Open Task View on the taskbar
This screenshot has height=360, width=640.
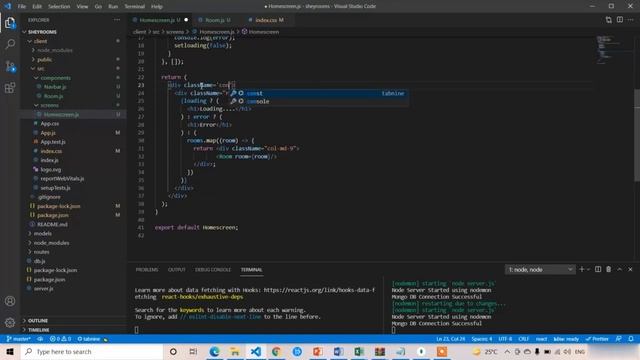193,351
